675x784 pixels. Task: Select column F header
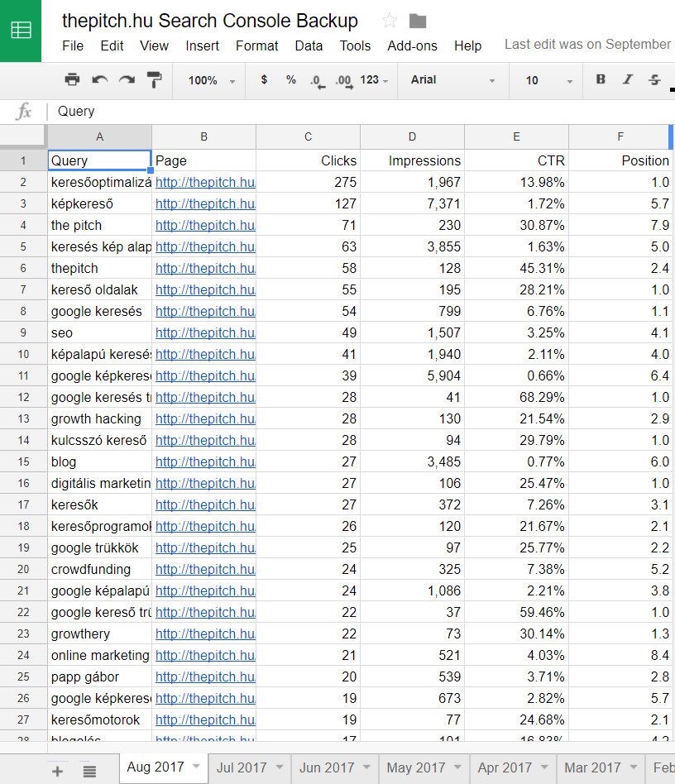click(620, 137)
